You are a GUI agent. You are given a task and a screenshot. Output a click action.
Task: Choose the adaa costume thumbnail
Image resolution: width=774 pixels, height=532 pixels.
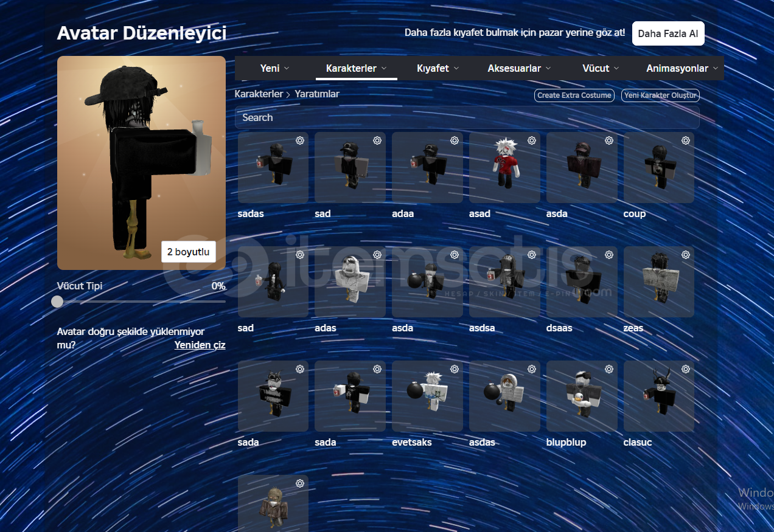point(427,168)
